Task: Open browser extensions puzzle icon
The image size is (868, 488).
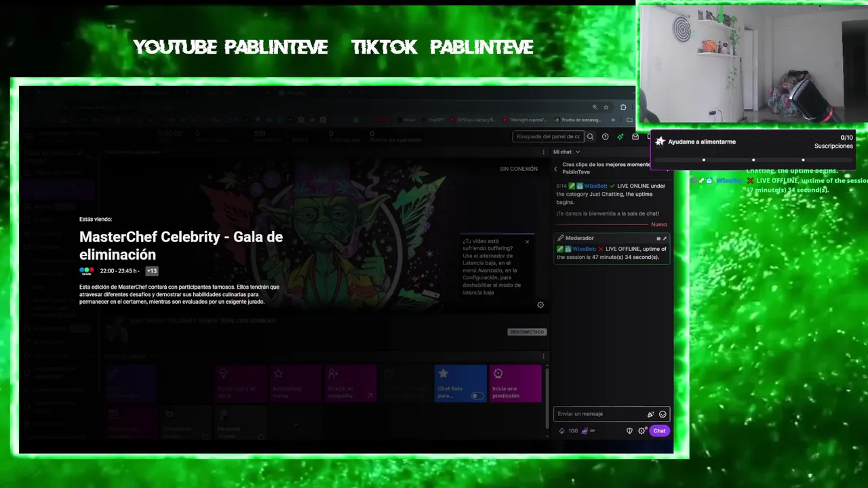Action: point(623,107)
